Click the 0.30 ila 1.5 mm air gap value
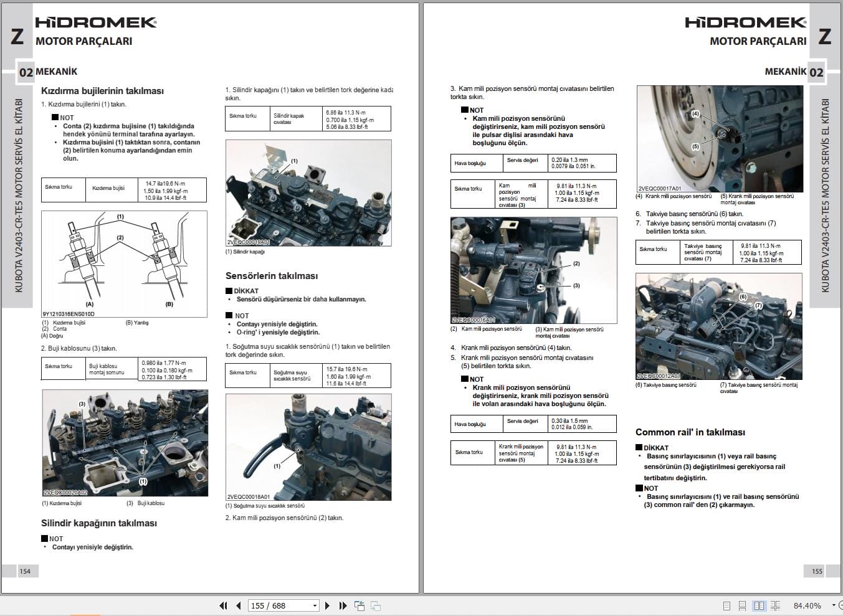The height and width of the screenshot is (616, 843). coord(569,420)
